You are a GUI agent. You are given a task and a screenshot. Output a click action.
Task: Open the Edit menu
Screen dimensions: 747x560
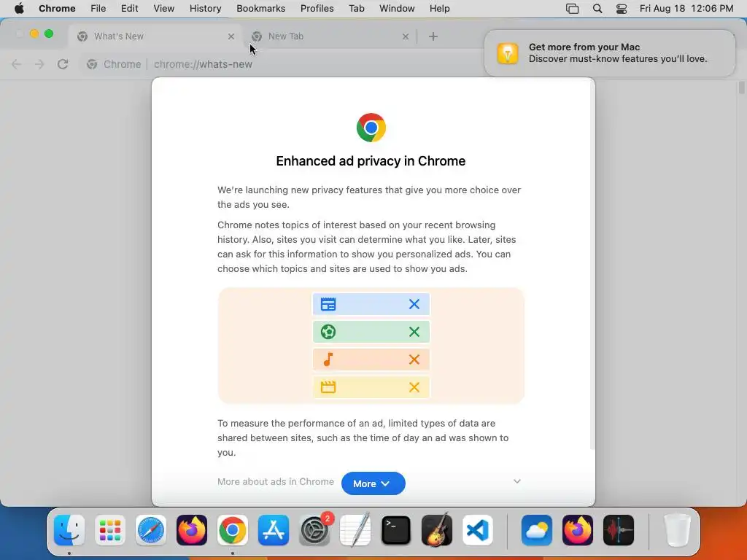(x=129, y=9)
